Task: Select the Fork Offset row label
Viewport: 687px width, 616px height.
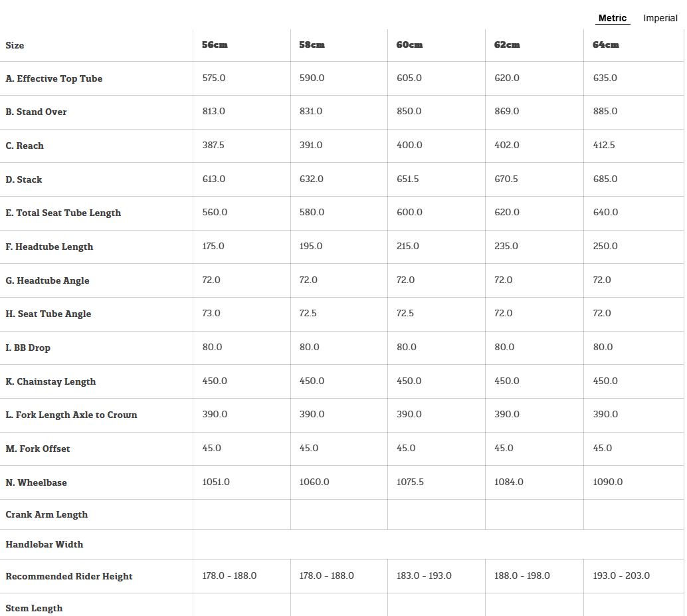Action: point(38,449)
